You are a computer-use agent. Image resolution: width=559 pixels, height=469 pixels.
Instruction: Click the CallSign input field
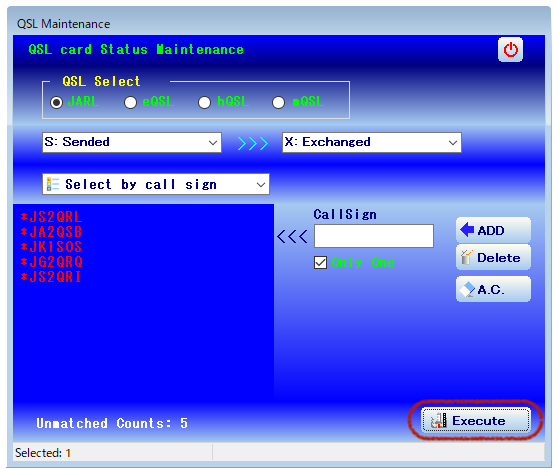pyautogui.click(x=374, y=236)
